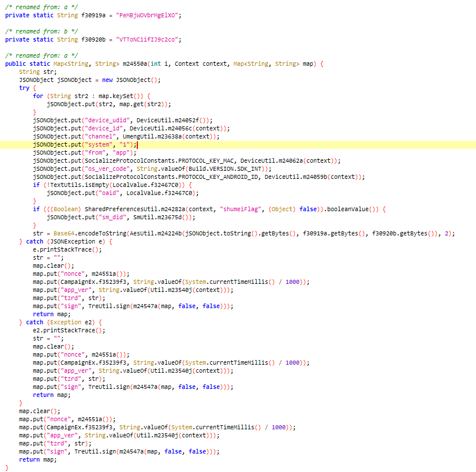Click the "String str;" declaration line
This screenshot has width=476, height=472.
pos(38,72)
